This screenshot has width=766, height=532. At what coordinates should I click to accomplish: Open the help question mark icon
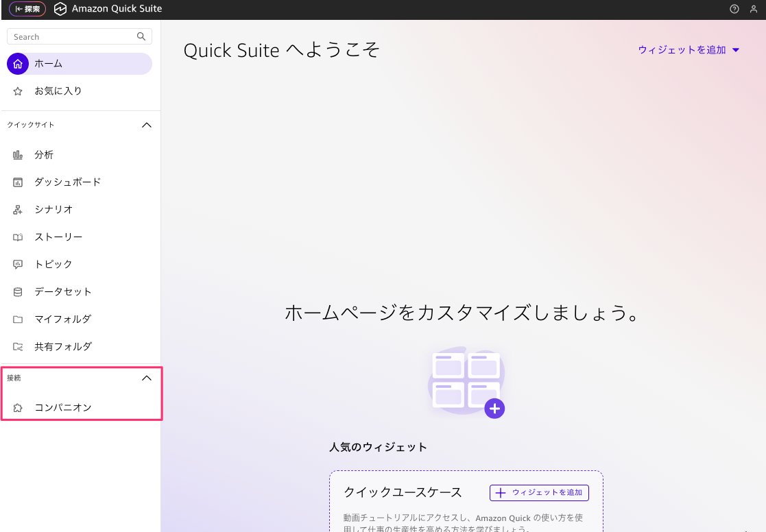tap(734, 9)
